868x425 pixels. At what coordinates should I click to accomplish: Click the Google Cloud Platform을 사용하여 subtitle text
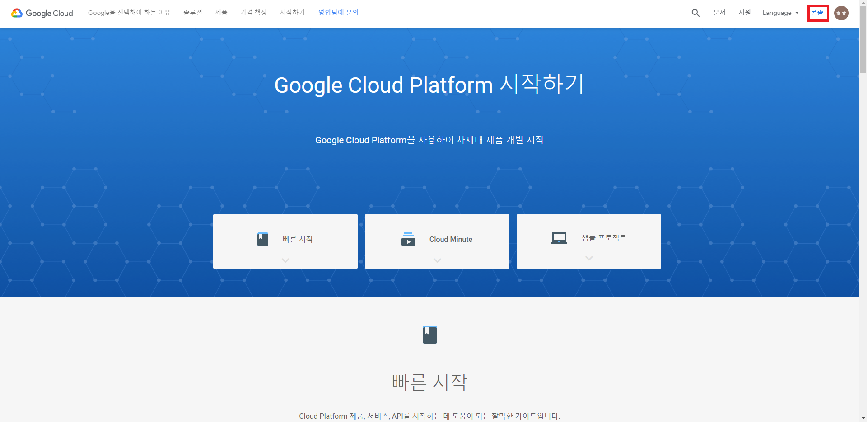pyautogui.click(x=429, y=140)
